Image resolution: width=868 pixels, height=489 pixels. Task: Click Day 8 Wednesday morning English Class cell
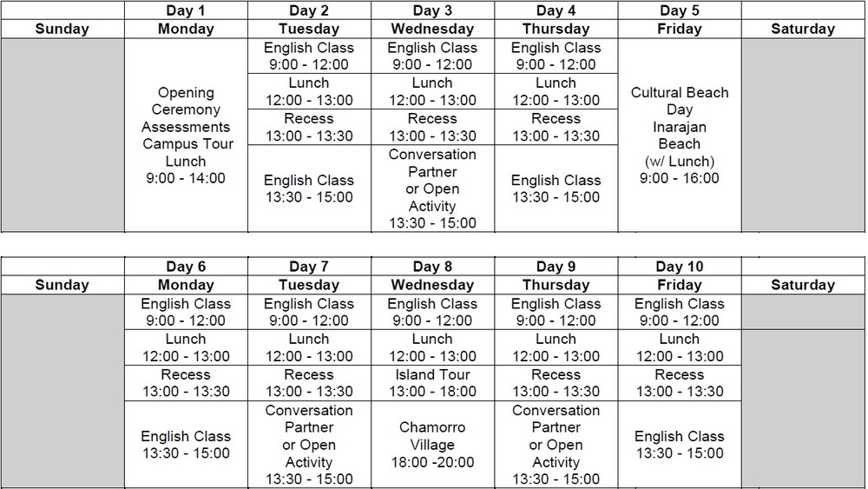coord(432,313)
